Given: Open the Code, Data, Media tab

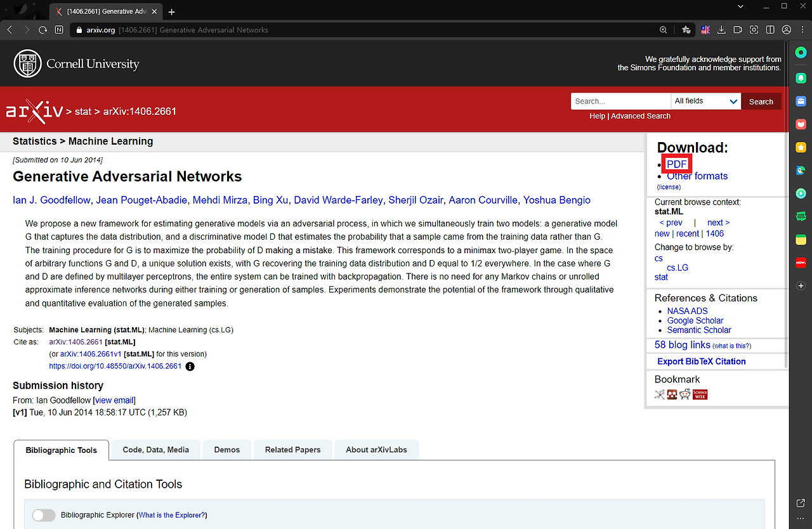Looking at the screenshot, I should 155,450.
